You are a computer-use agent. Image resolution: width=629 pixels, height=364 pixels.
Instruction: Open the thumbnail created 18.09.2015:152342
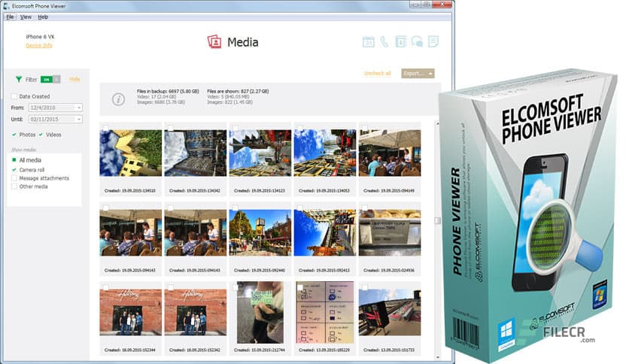click(x=196, y=312)
